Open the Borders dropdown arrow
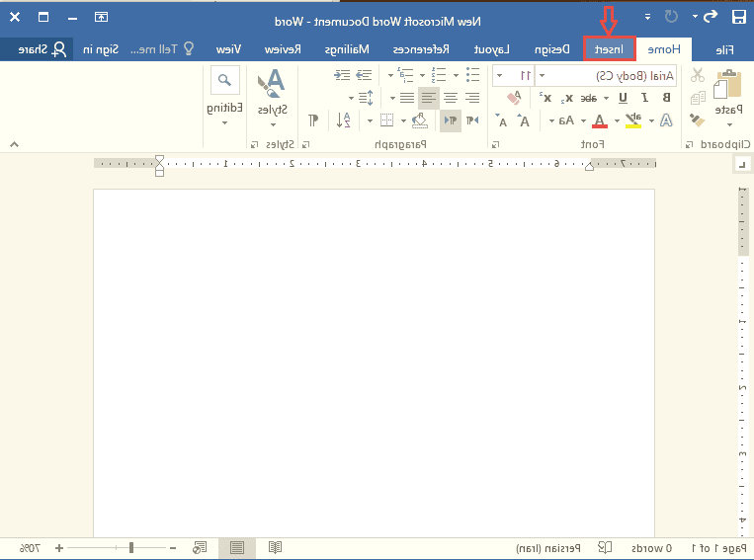Image resolution: width=754 pixels, height=560 pixels. (370, 120)
